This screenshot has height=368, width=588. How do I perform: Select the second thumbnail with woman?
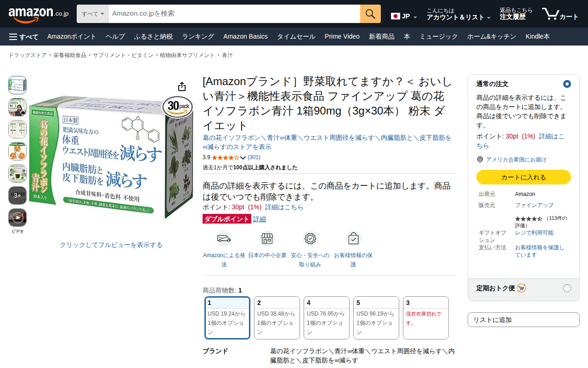(17, 107)
